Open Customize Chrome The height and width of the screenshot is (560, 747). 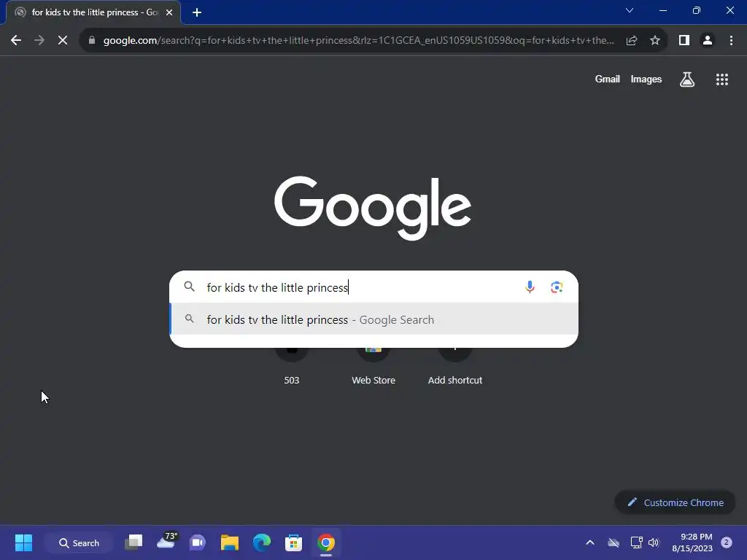(x=675, y=502)
